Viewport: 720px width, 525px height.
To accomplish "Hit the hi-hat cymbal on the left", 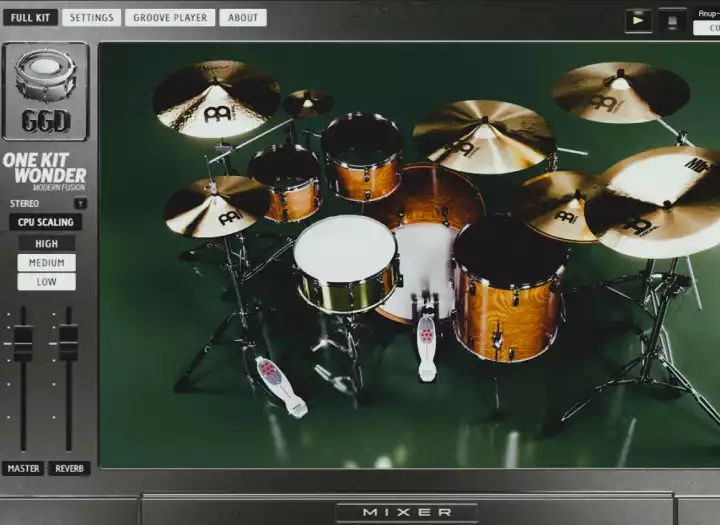I will pyautogui.click(x=217, y=205).
